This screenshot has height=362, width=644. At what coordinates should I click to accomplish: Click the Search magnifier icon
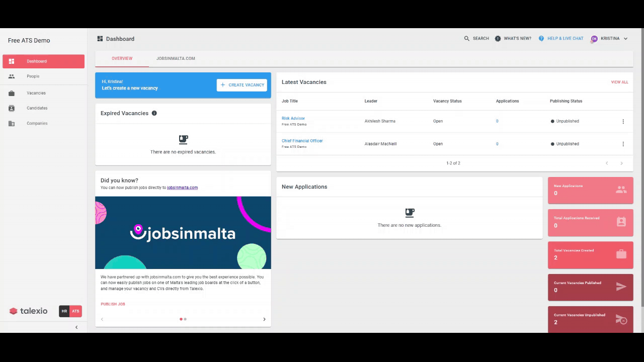click(466, 39)
